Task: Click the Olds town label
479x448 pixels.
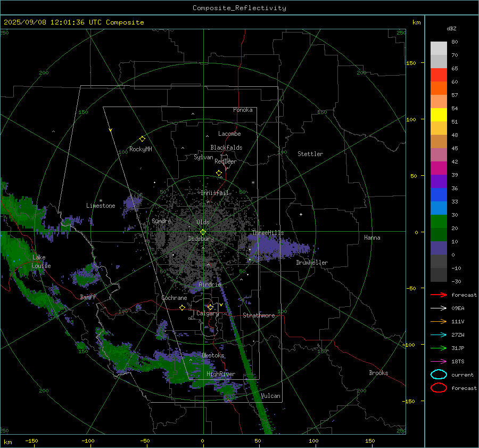Action: [203, 222]
